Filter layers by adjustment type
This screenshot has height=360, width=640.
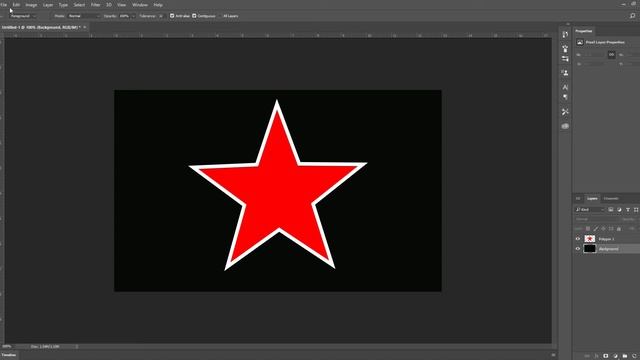(619, 210)
